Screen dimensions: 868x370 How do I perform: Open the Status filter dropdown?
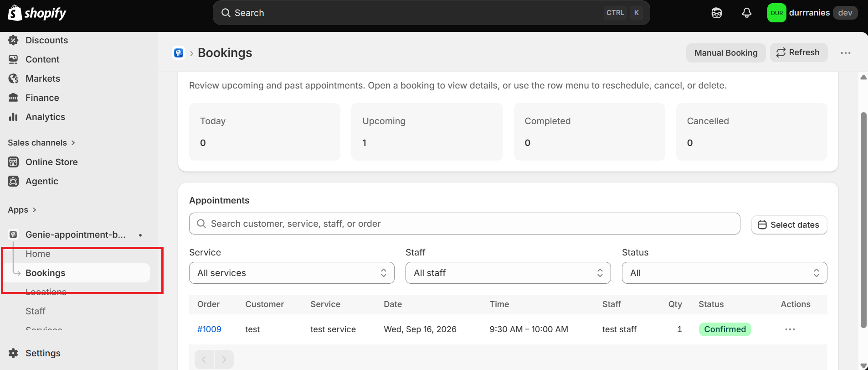724,273
